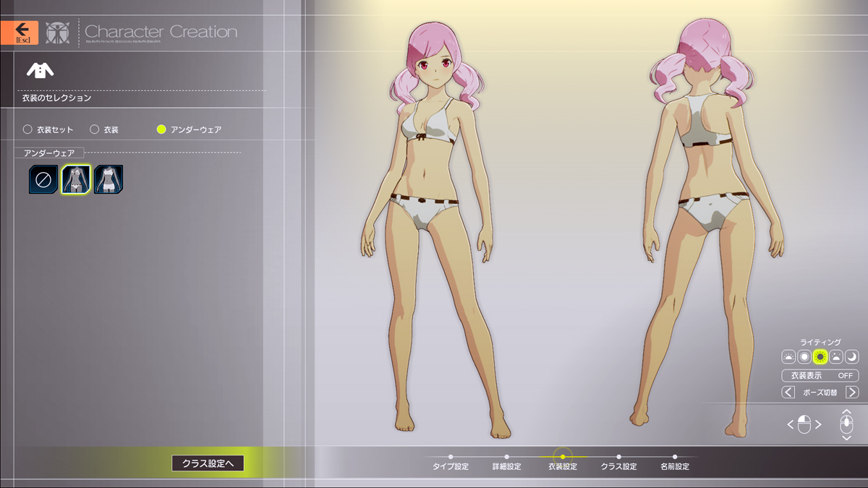Click the Vitruvian figure character icon
Viewport: 868px width, 488px height.
57,33
